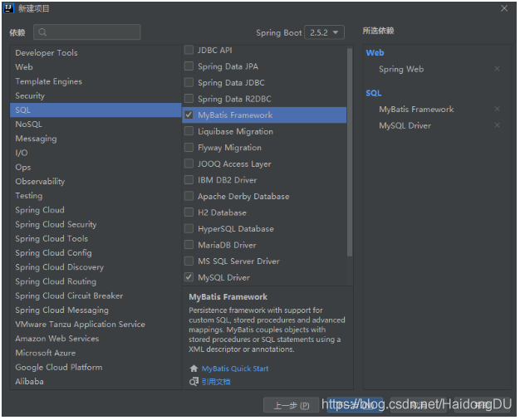Open the I/O category
The width and height of the screenshot is (520, 420).
96,153
